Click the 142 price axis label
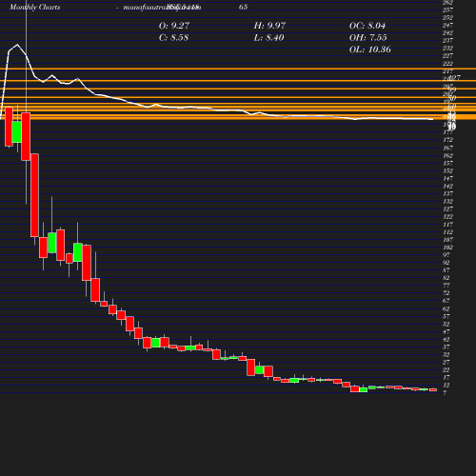This screenshot has width=476, height=476. point(447,186)
